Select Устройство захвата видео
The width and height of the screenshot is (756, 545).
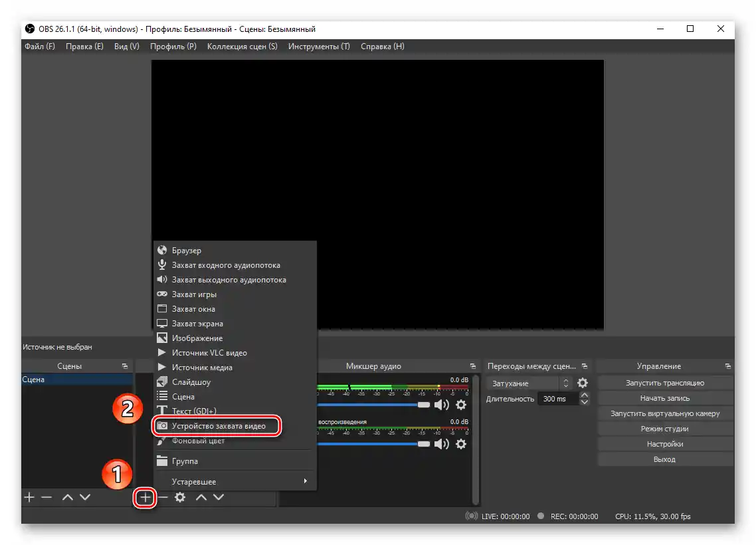235,426
